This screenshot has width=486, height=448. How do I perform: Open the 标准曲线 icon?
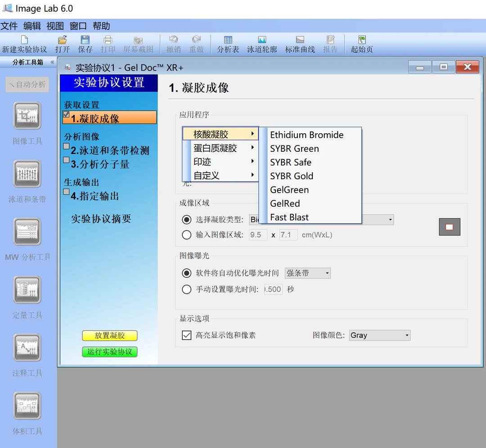300,40
